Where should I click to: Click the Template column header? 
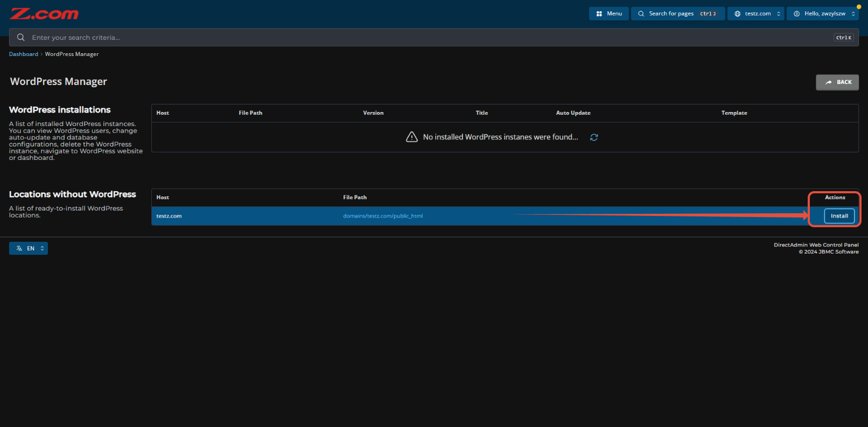coord(734,113)
